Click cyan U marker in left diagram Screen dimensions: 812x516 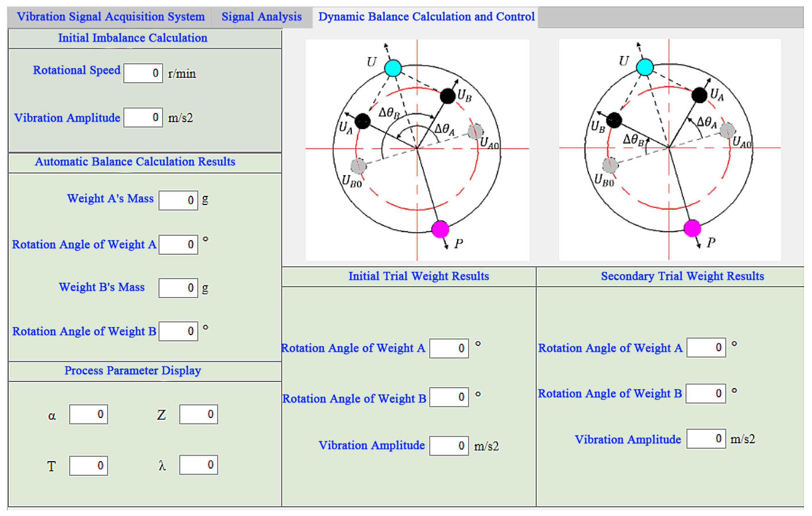(x=393, y=68)
